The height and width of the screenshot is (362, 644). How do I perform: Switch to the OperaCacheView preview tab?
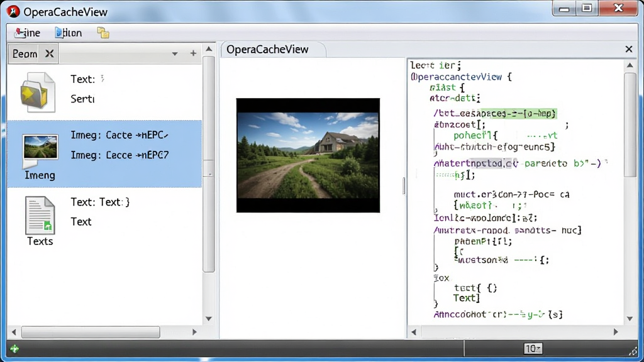tap(273, 50)
